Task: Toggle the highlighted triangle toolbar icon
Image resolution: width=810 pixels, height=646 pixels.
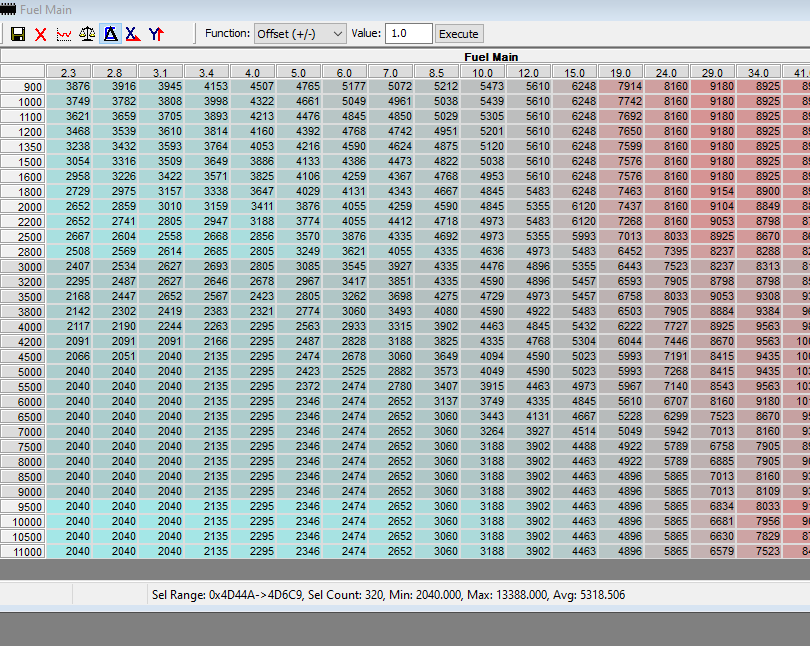Action: pos(110,34)
